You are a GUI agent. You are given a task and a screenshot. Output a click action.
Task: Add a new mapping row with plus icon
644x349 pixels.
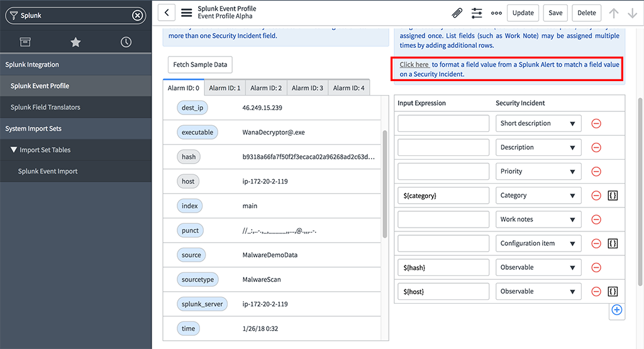click(x=616, y=309)
